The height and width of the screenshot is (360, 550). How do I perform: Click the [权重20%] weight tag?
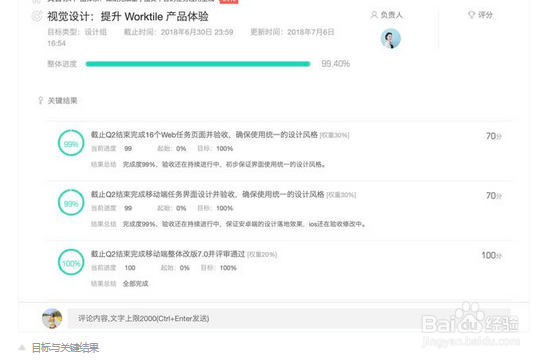tap(262, 254)
